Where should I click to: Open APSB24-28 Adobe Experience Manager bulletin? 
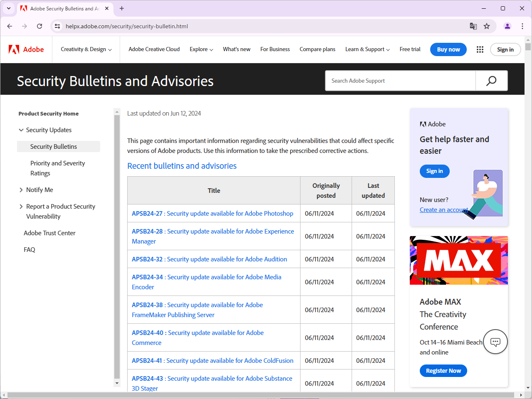213,236
